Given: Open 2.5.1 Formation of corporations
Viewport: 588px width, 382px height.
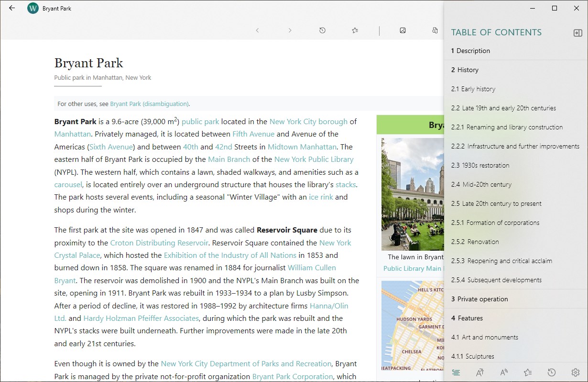Looking at the screenshot, I should [516, 223].
